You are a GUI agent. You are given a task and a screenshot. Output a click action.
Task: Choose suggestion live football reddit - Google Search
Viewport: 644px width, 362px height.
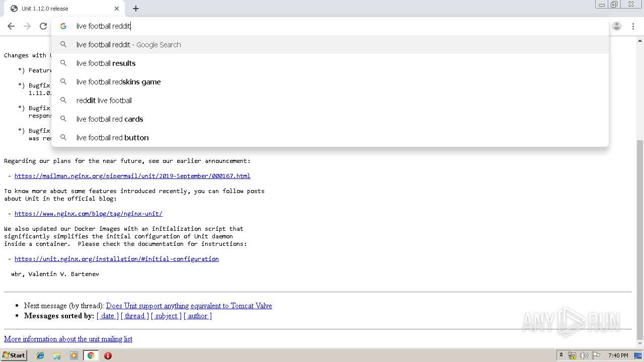[330, 45]
